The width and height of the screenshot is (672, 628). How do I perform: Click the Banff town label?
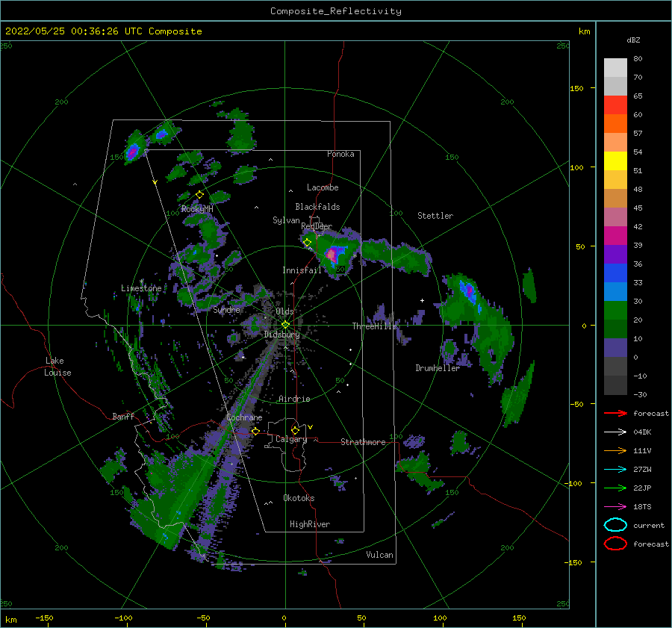tap(123, 417)
